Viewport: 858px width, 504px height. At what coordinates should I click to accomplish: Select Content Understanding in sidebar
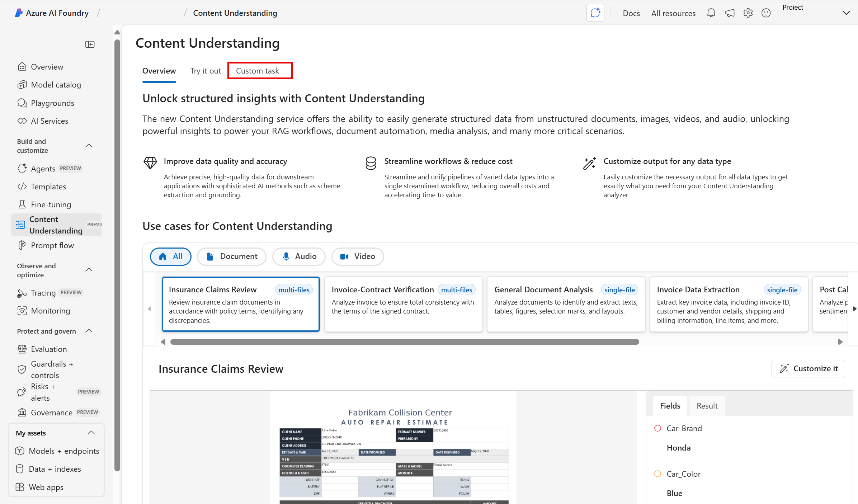click(x=56, y=225)
